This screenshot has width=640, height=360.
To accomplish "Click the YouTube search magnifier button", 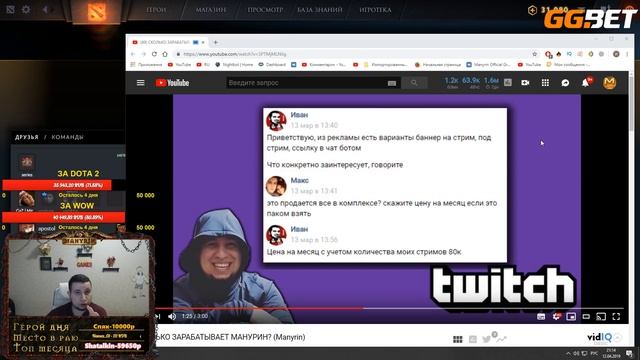I will point(414,83).
